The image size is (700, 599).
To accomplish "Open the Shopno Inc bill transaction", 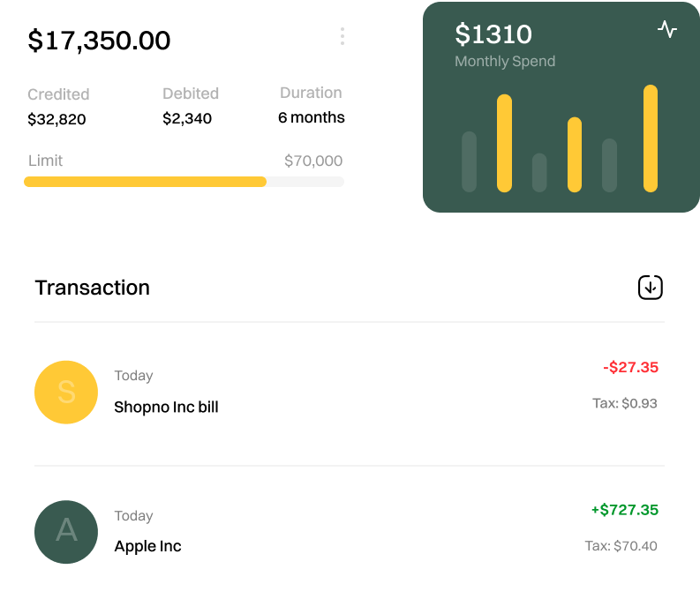I will pos(166,408).
